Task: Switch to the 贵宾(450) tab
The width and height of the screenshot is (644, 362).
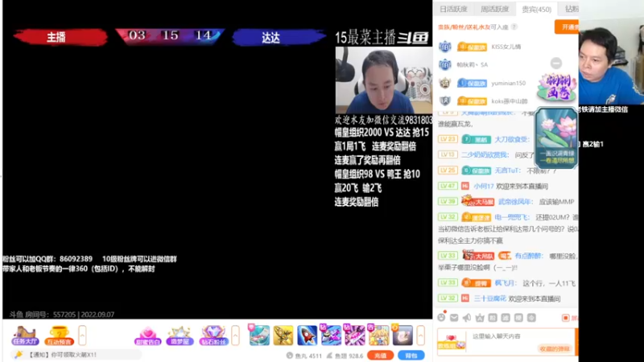Action: coord(536,9)
